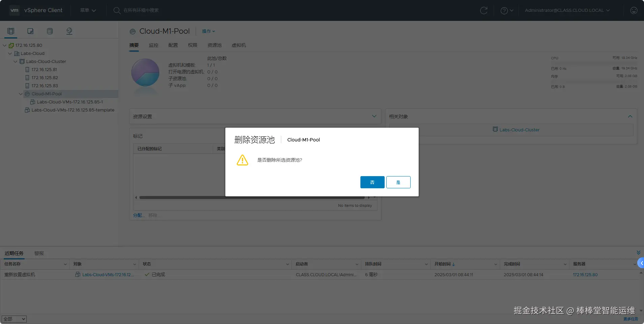
Task: Open the 全部 filter combo box
Action: pos(14,319)
